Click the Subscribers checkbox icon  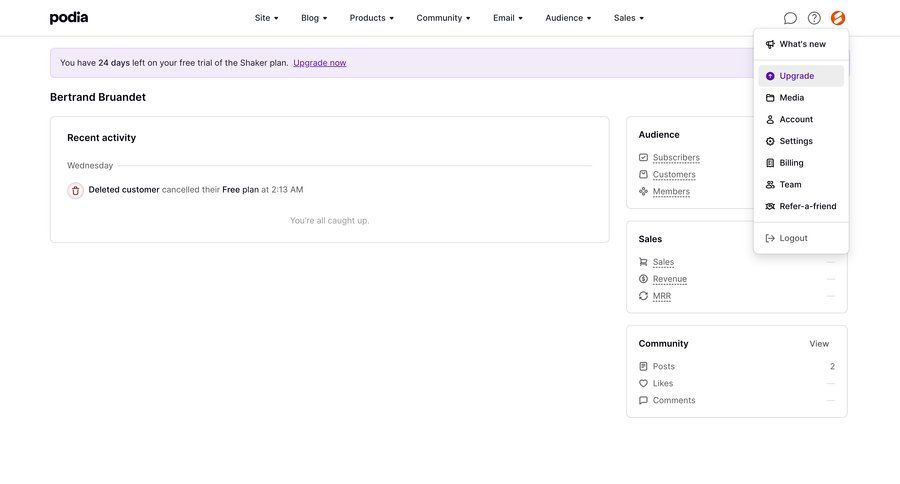point(643,157)
